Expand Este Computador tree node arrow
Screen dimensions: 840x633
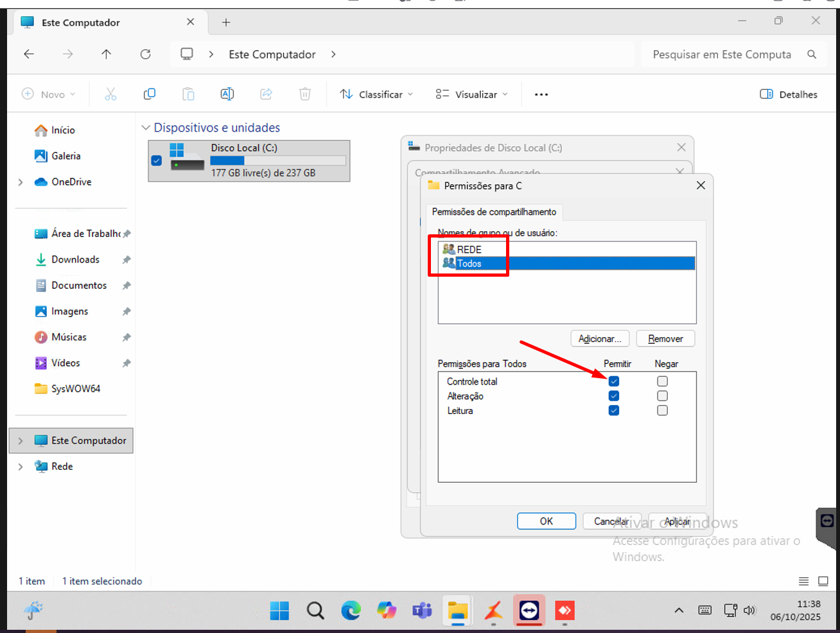pyautogui.click(x=21, y=441)
